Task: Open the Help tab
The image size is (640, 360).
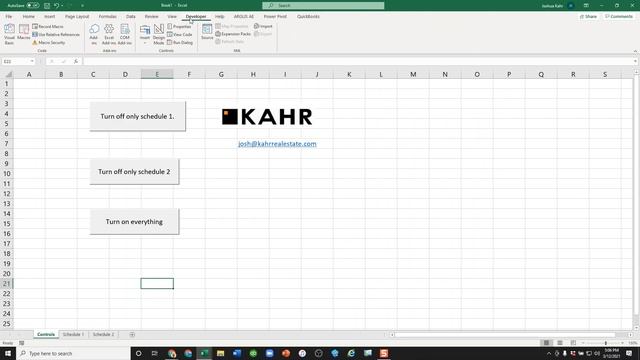Action: tap(220, 16)
